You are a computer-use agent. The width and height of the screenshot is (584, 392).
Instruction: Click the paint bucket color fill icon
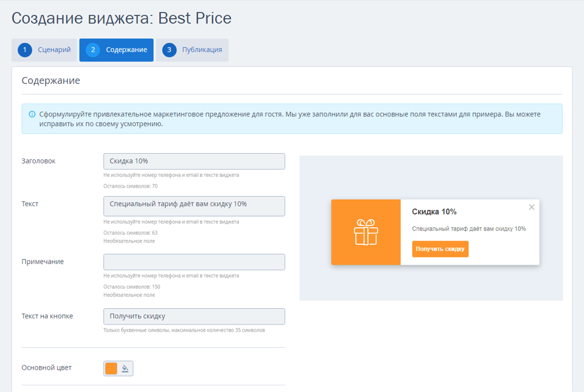click(125, 368)
